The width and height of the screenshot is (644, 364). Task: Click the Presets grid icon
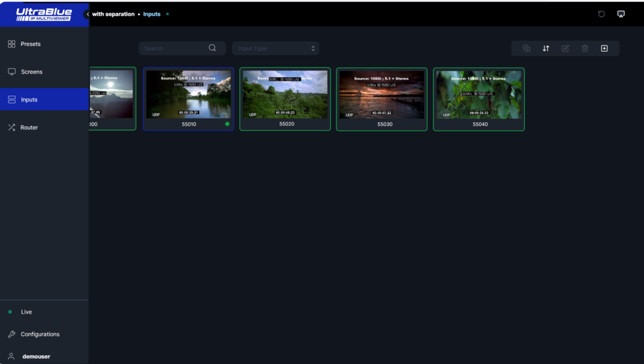(11, 44)
